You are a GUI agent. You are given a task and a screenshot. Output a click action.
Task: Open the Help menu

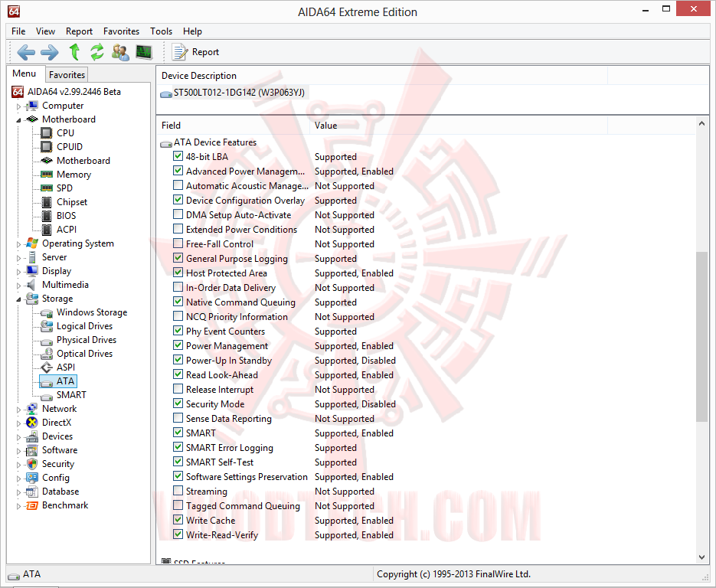(x=192, y=31)
